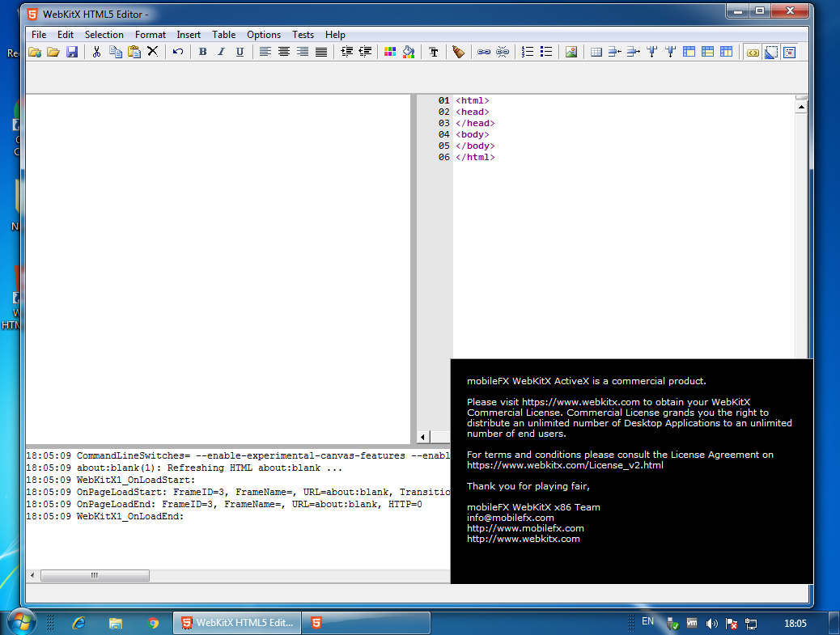This screenshot has height=635, width=840.
Task: Apply underline formatting
Action: (x=240, y=52)
